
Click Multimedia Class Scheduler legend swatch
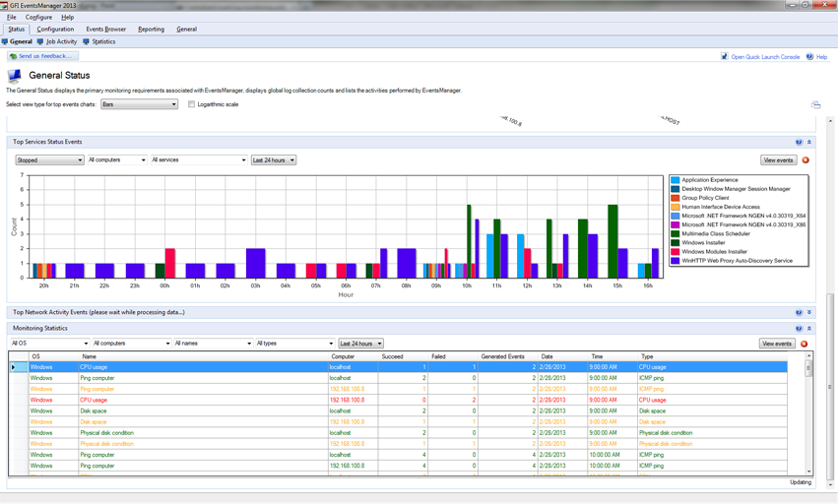675,234
